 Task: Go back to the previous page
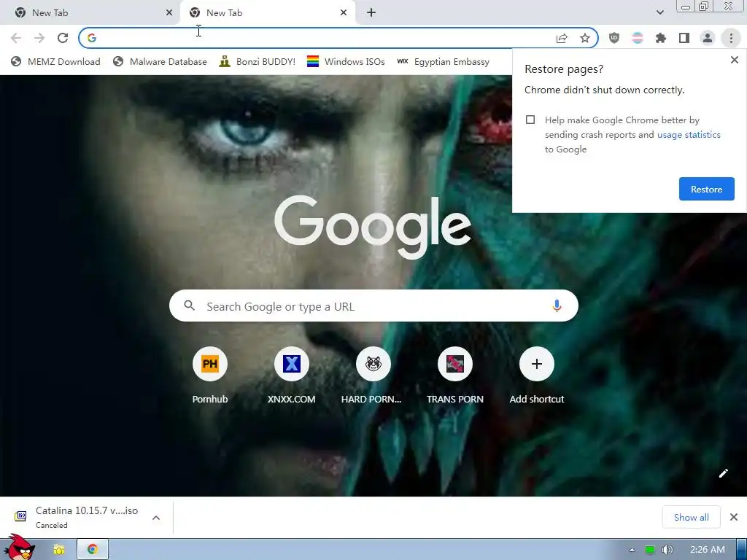point(16,38)
